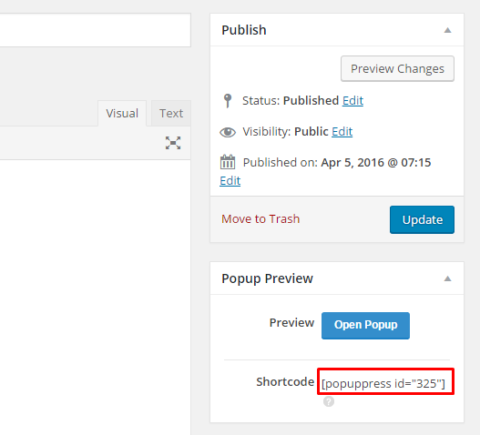Click the published-on calendar icon

point(228,162)
